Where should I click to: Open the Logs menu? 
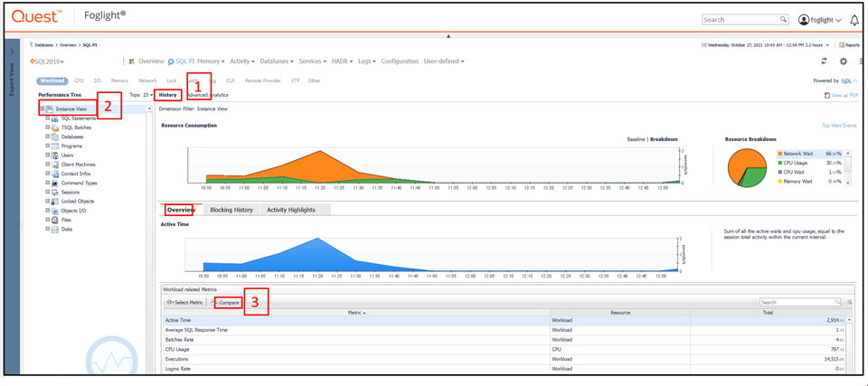367,61
